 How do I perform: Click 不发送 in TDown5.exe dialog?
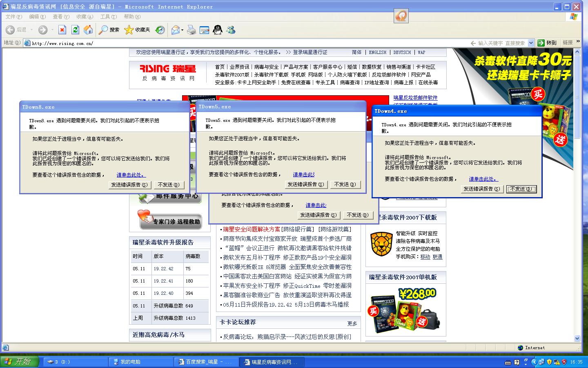[345, 184]
